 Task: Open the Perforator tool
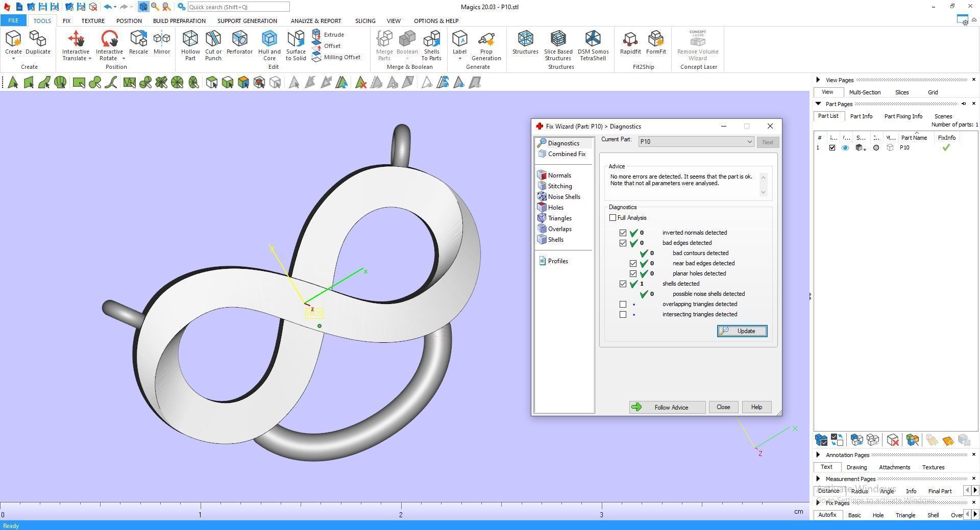[239, 43]
